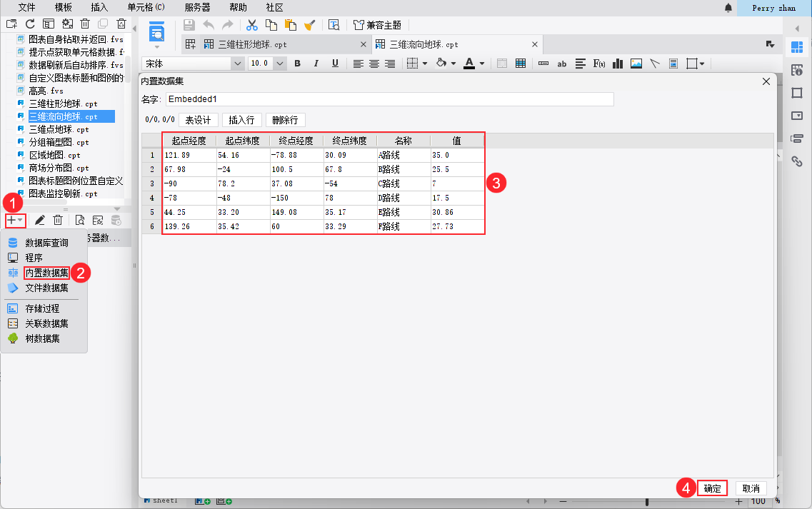
Task: Click the 起点经度 column header
Action: pos(189,141)
